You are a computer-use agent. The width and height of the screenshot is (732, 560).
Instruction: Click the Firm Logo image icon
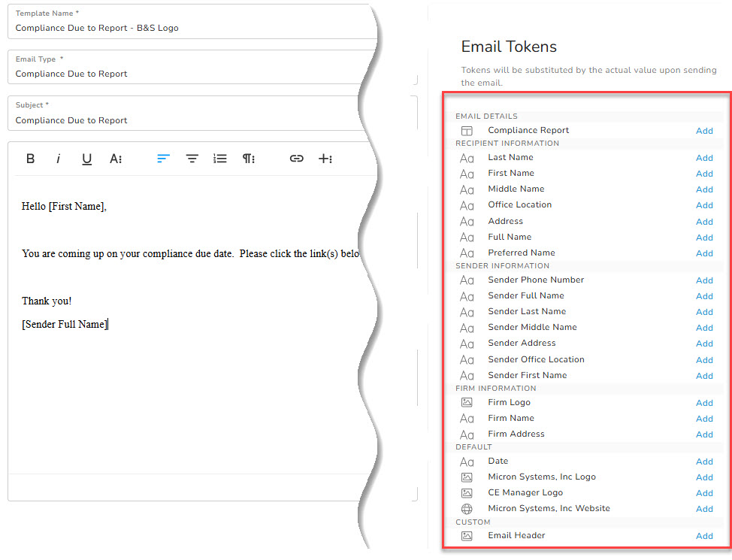(467, 402)
